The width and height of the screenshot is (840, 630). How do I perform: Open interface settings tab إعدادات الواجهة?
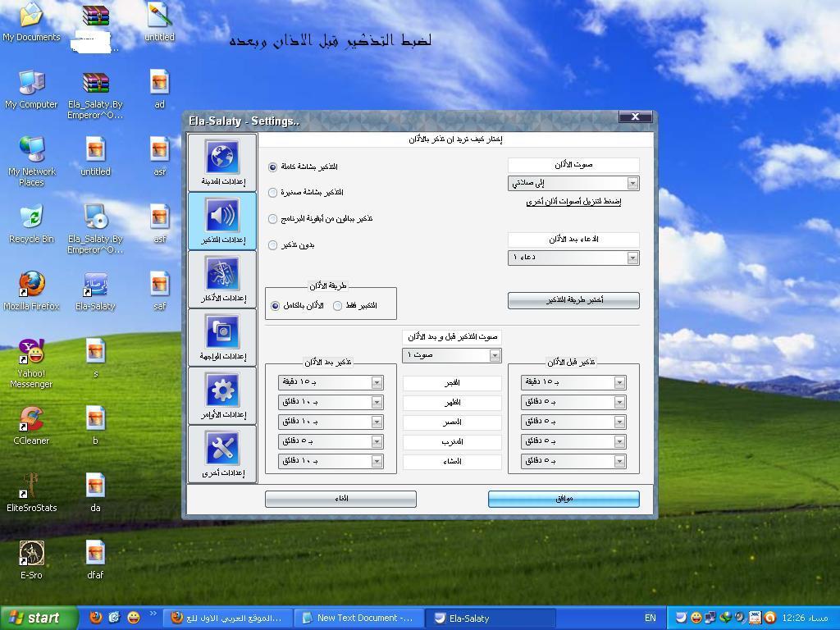222,337
